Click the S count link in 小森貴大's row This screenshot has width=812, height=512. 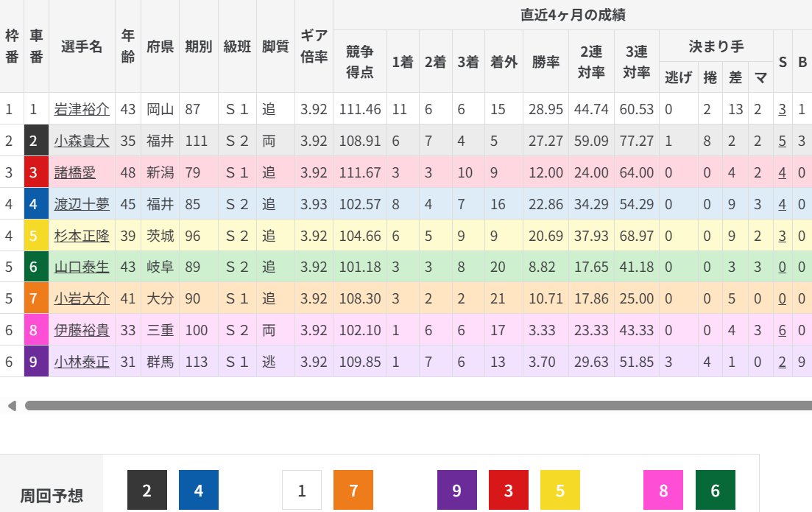[x=783, y=141]
